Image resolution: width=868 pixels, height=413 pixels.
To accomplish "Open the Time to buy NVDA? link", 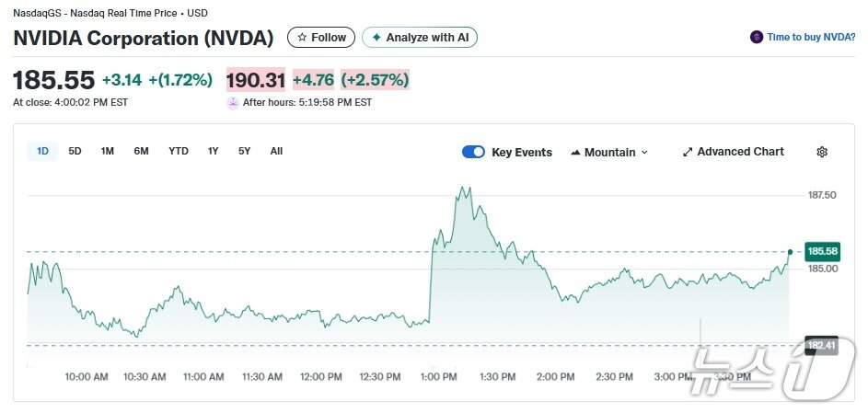I will (811, 38).
